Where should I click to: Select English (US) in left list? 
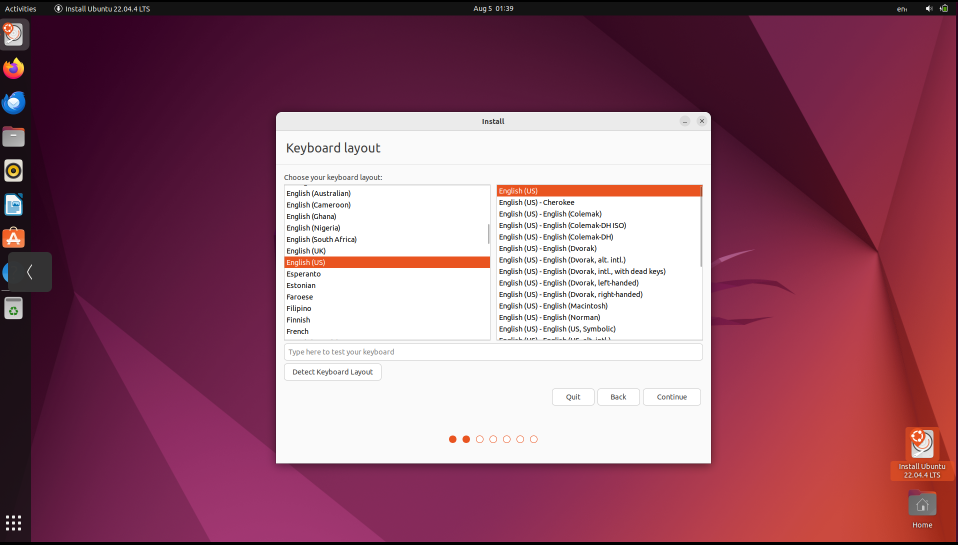387,262
